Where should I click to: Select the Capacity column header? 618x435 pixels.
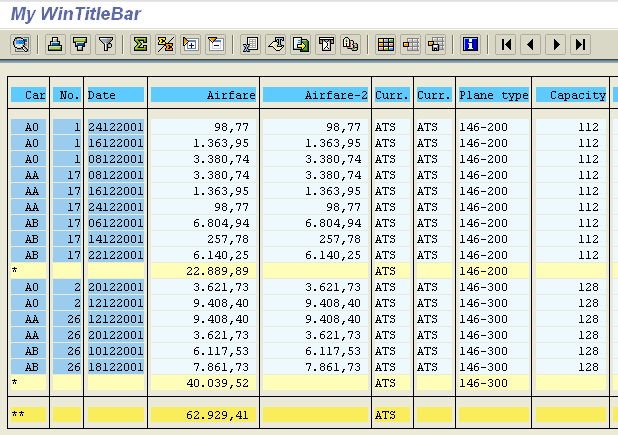[571, 95]
